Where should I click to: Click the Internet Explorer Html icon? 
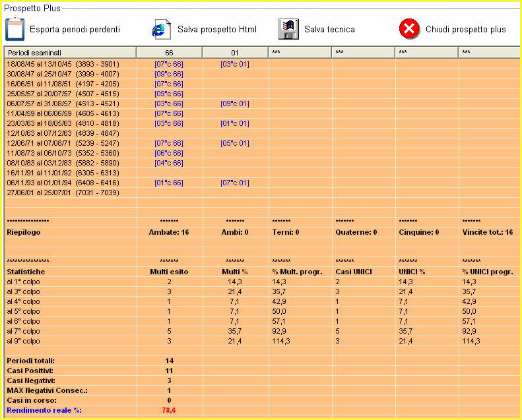point(162,29)
